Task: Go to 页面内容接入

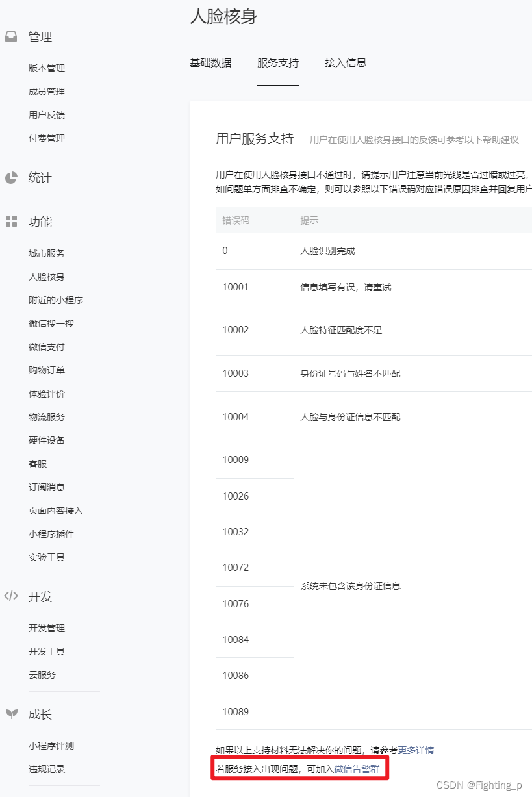Action: point(56,511)
